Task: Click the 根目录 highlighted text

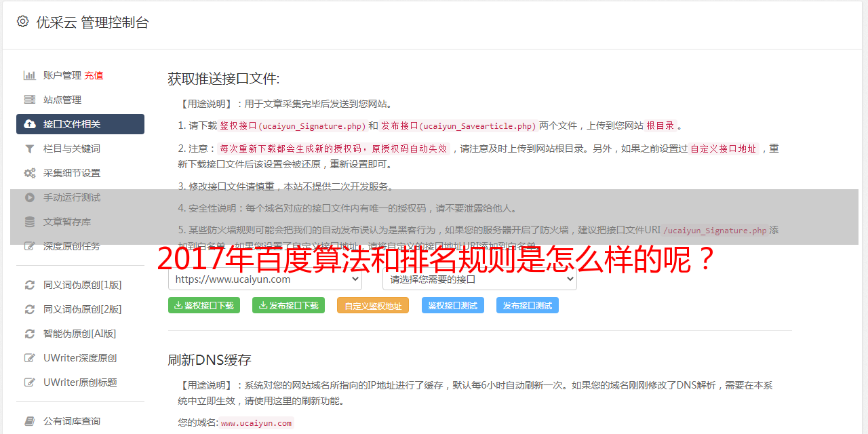Action: click(x=660, y=125)
